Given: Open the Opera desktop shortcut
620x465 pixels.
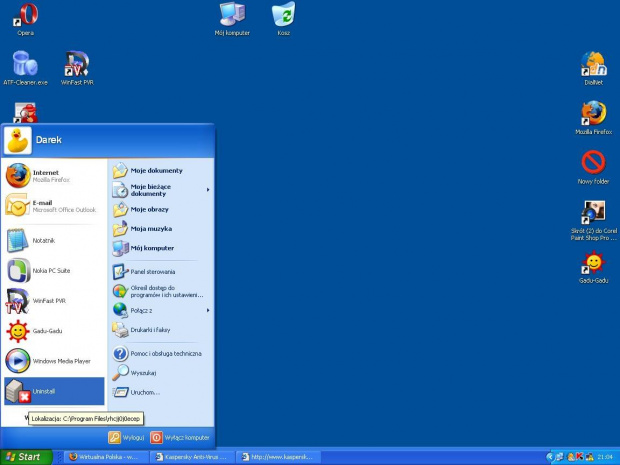Looking at the screenshot, I should (x=25, y=19).
